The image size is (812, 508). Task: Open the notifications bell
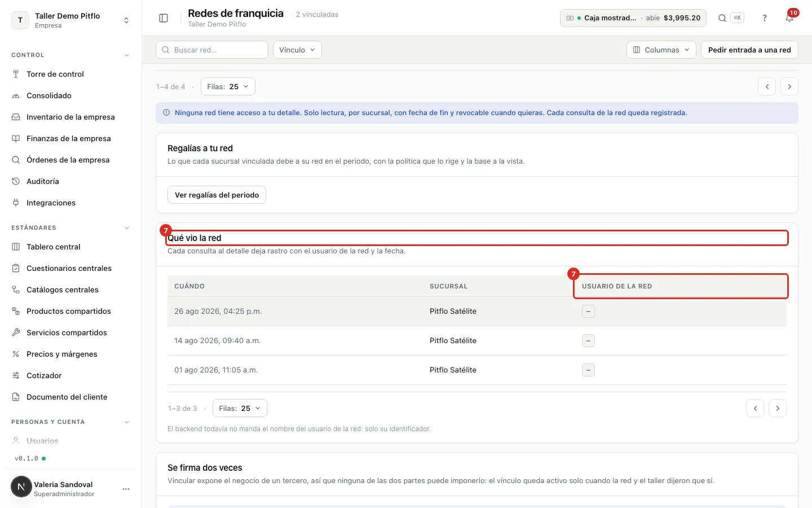[789, 18]
